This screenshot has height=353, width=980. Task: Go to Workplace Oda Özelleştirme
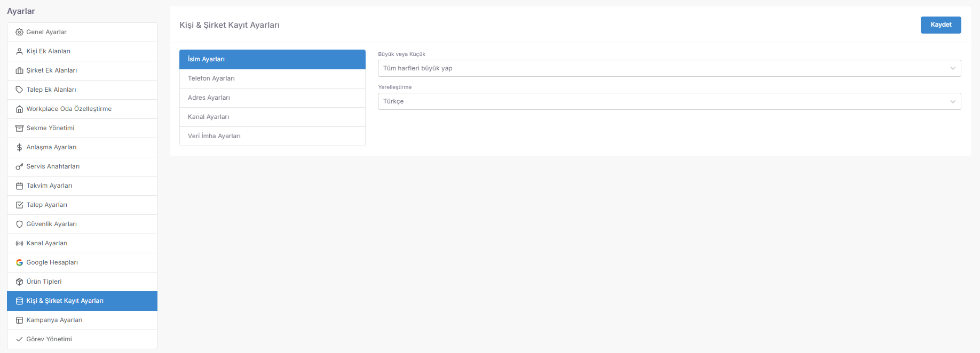(82, 109)
